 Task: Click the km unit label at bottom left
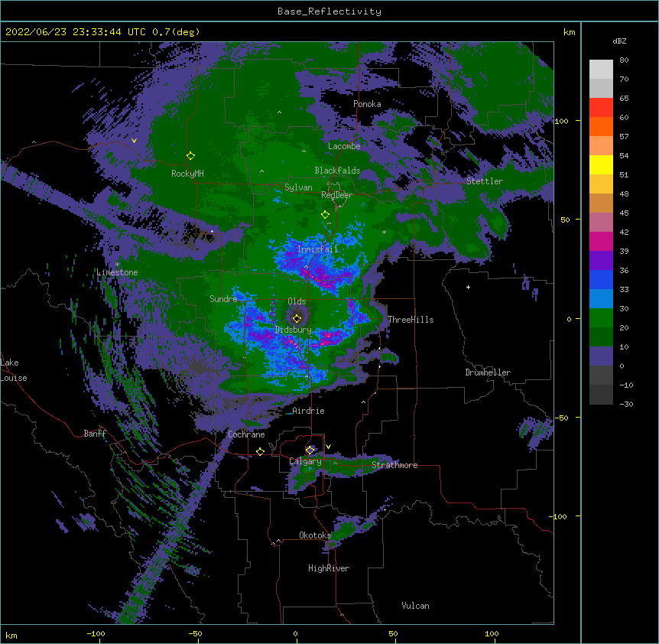pyautogui.click(x=11, y=635)
